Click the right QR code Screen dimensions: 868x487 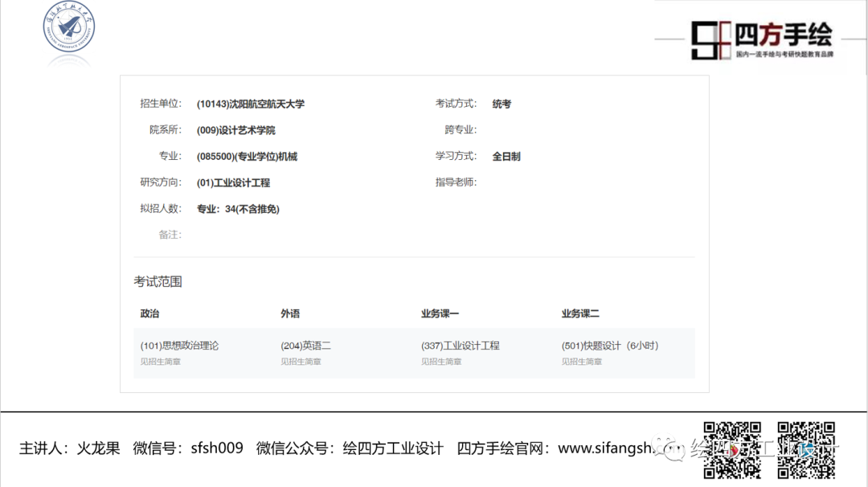click(806, 450)
